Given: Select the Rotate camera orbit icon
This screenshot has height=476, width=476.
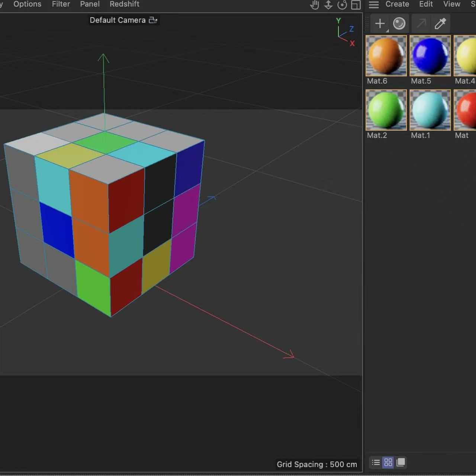Looking at the screenshot, I should (342, 5).
